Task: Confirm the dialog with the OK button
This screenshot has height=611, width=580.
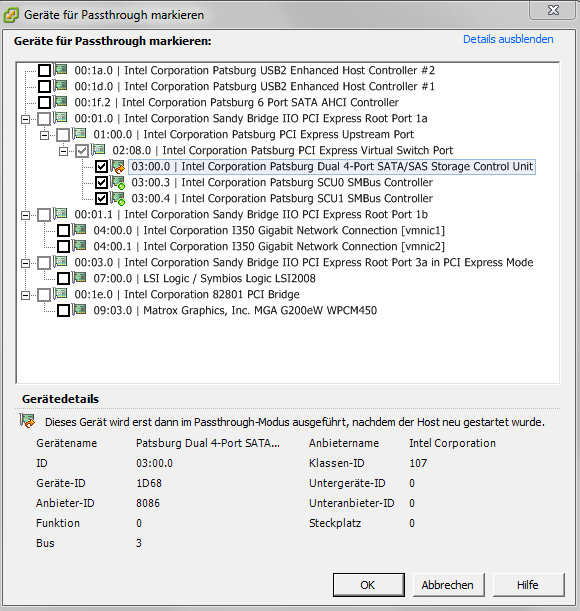Action: coord(368,585)
